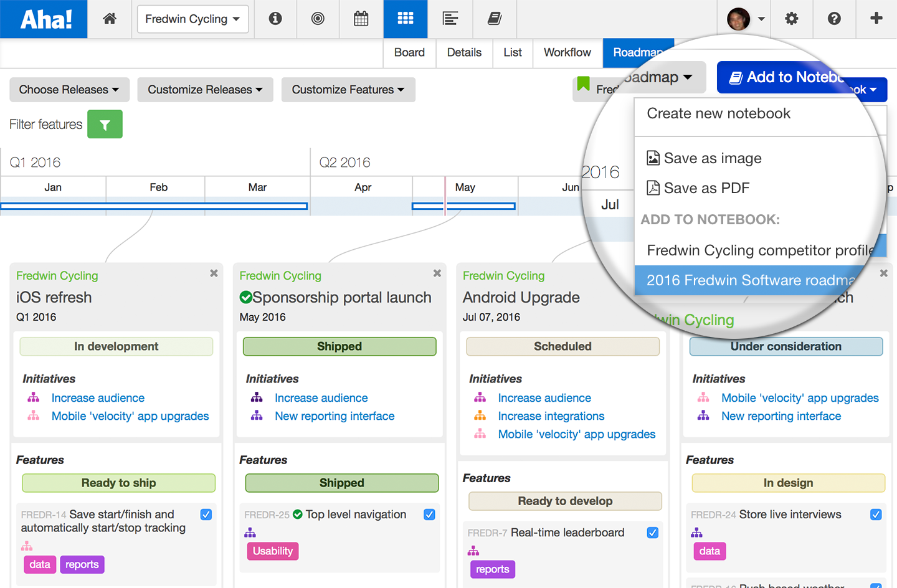Toggle checkbox for Top level navigation
The width and height of the screenshot is (897, 588).
[429, 514]
